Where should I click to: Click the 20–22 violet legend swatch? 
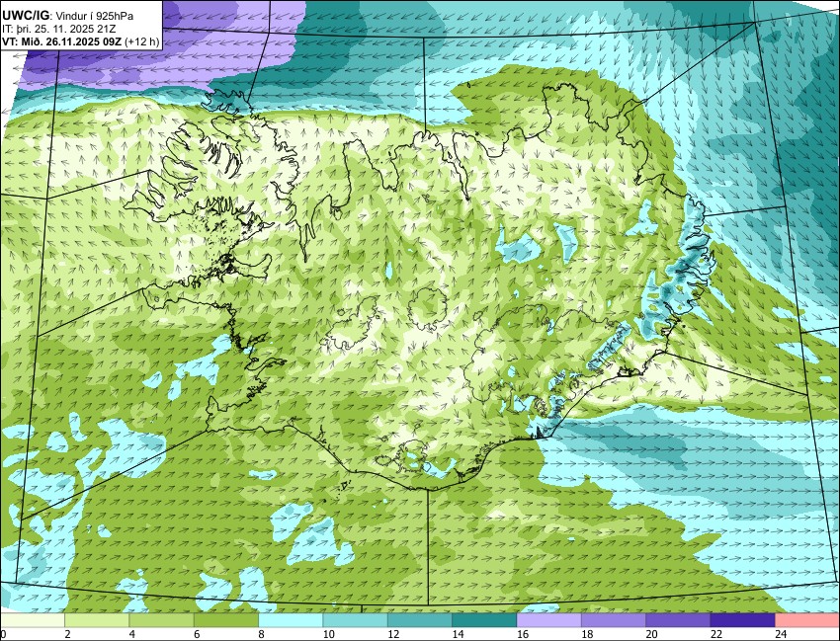678,620
